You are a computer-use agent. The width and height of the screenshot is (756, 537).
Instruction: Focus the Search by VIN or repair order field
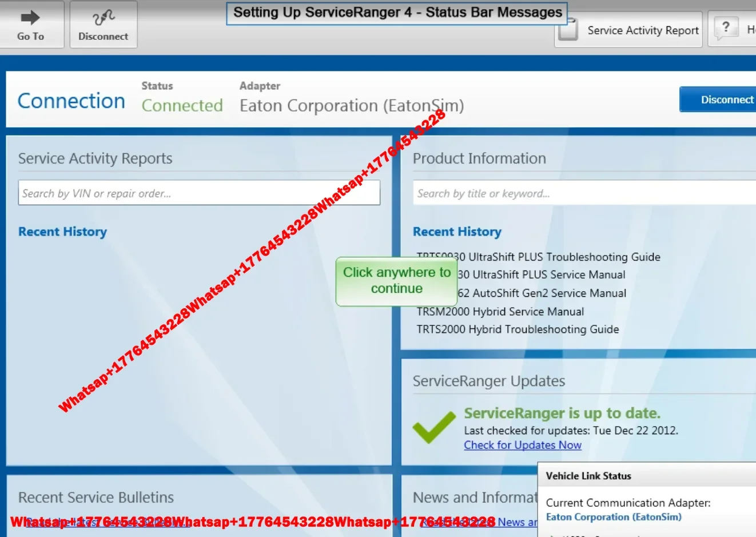[x=199, y=193]
